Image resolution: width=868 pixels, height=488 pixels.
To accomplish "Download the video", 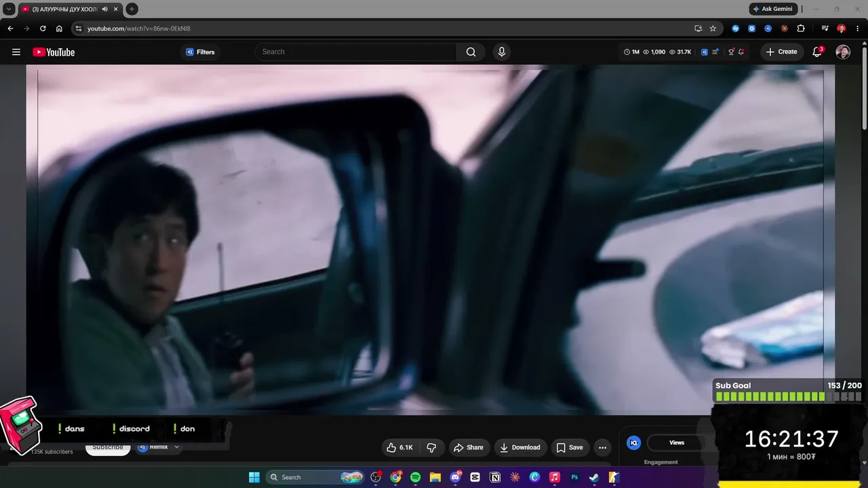I will (x=520, y=447).
